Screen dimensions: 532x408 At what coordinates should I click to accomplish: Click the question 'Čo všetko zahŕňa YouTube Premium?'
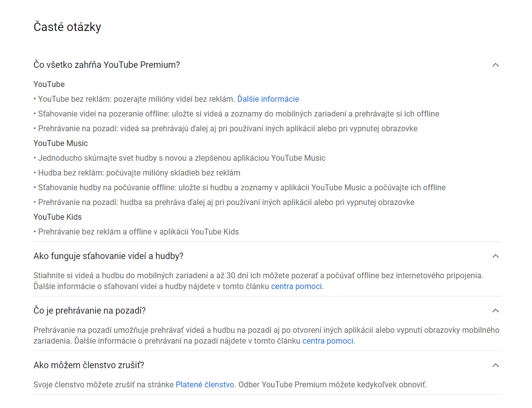pos(107,65)
